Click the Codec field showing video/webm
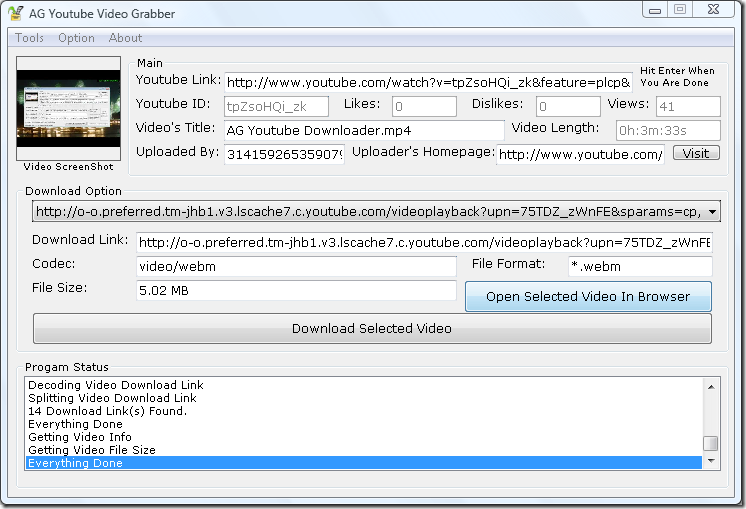746x509 pixels. 296,266
